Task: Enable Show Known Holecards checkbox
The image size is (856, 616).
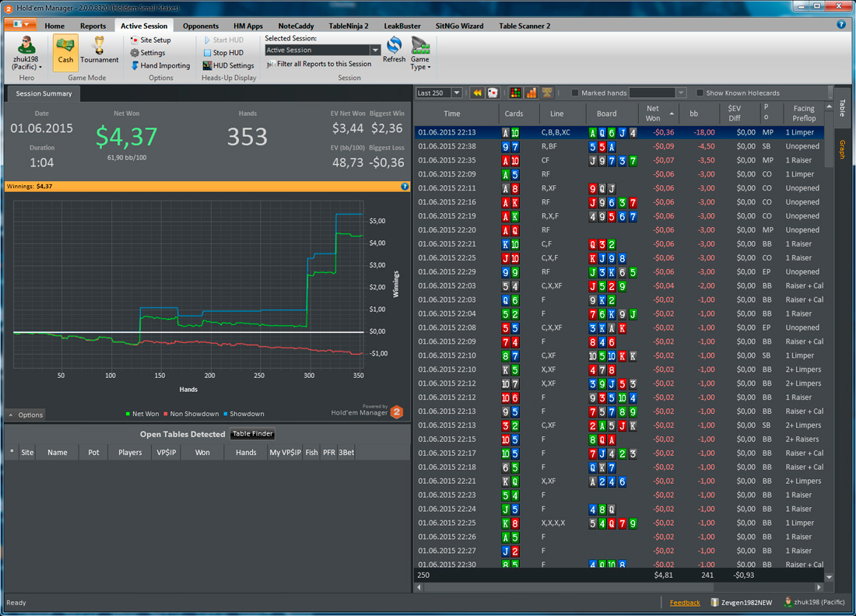Action: (x=700, y=93)
